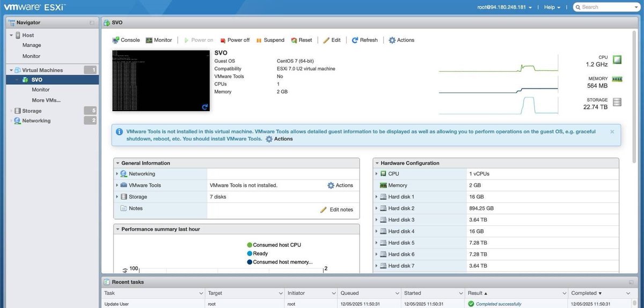Expand the CPU hardware row

[376, 174]
